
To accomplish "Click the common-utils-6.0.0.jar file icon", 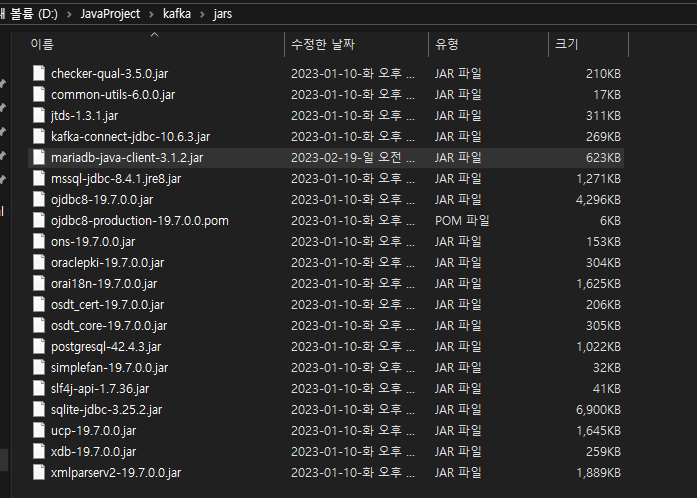I will coord(39,94).
